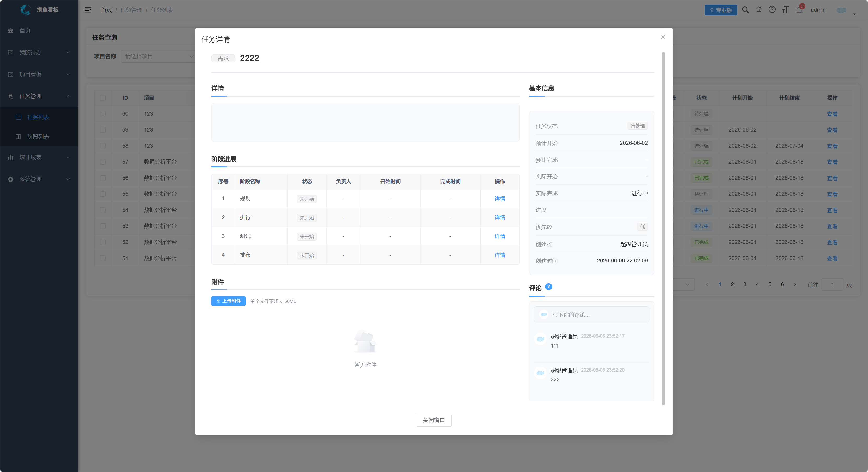Click the 需求 tag beside title 2222

223,58
